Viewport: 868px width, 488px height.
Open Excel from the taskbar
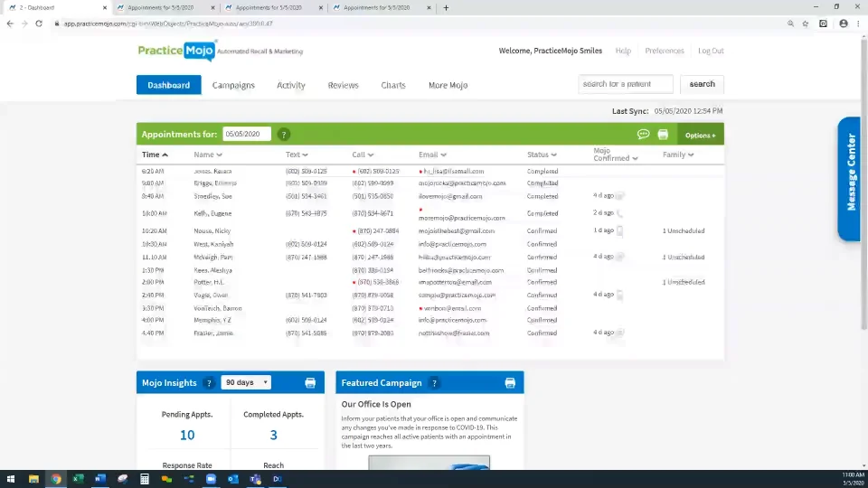point(78,479)
